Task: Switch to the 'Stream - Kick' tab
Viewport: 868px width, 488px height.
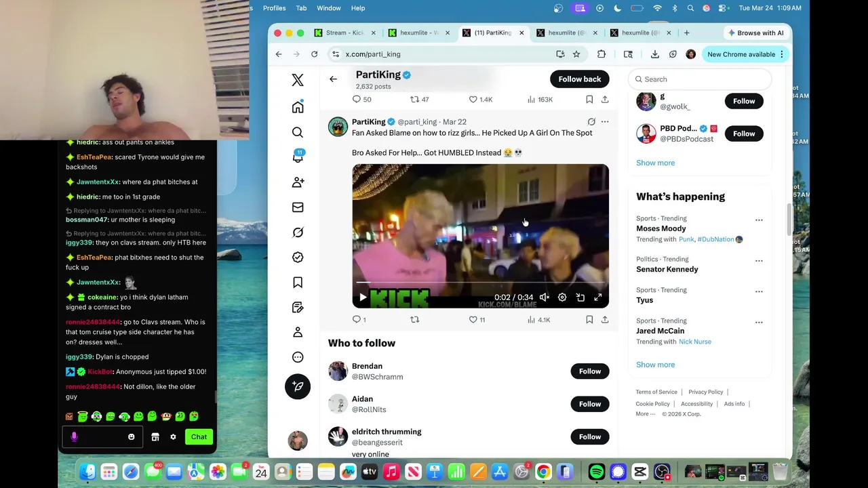Action: click(x=344, y=33)
